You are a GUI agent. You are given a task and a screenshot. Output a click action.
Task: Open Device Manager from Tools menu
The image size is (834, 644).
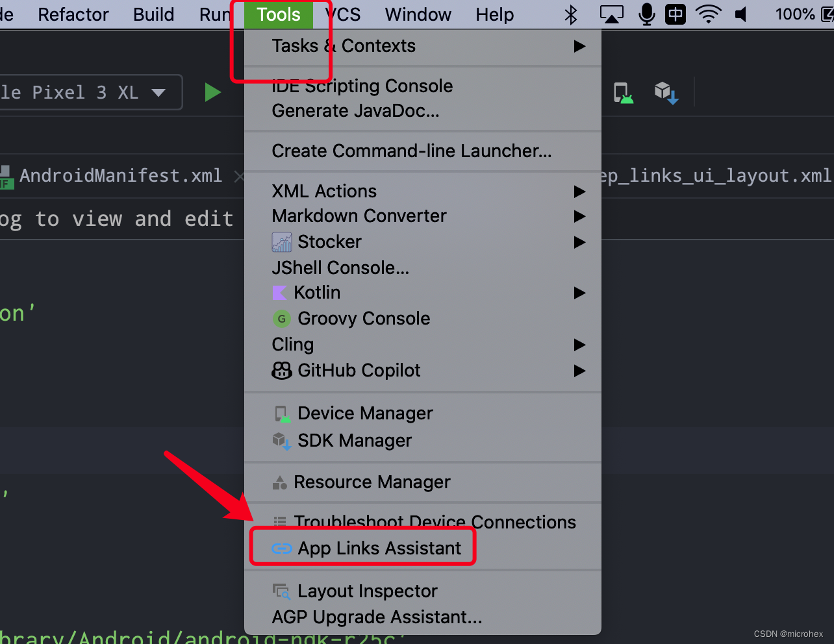[x=423, y=414]
